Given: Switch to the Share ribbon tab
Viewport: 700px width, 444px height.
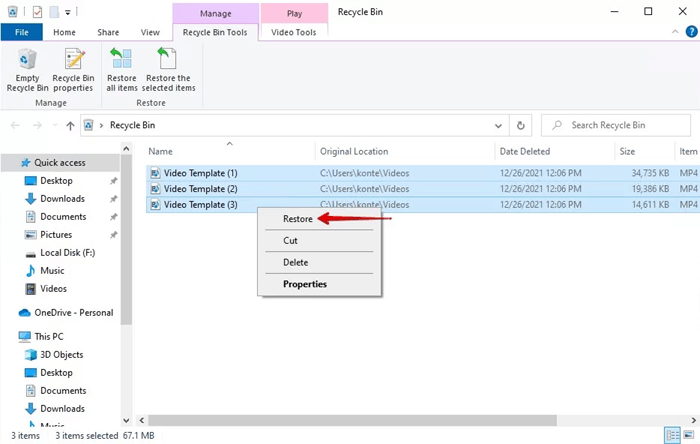Looking at the screenshot, I should [x=108, y=32].
